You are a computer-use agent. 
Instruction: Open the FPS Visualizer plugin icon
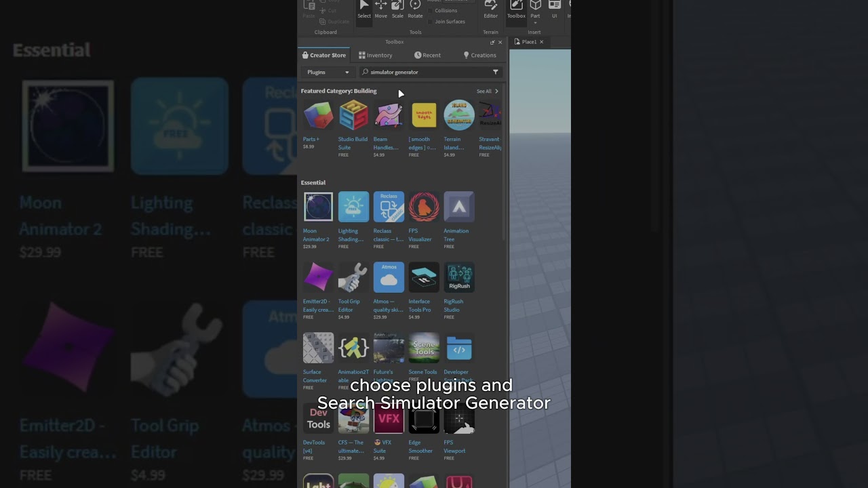pos(424,207)
